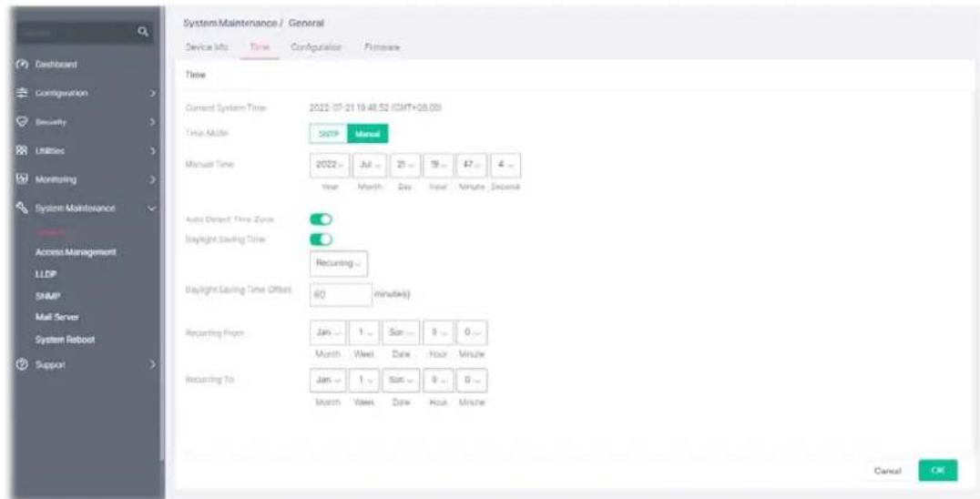Click the Daylight Saving Time Offset field
The image size is (980, 499).
tap(342, 295)
